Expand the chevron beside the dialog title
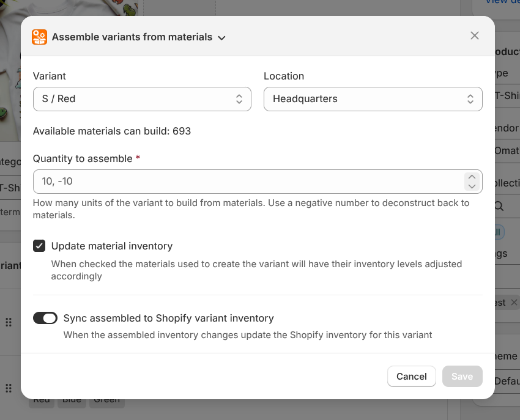The height and width of the screenshot is (420, 520). coord(221,37)
